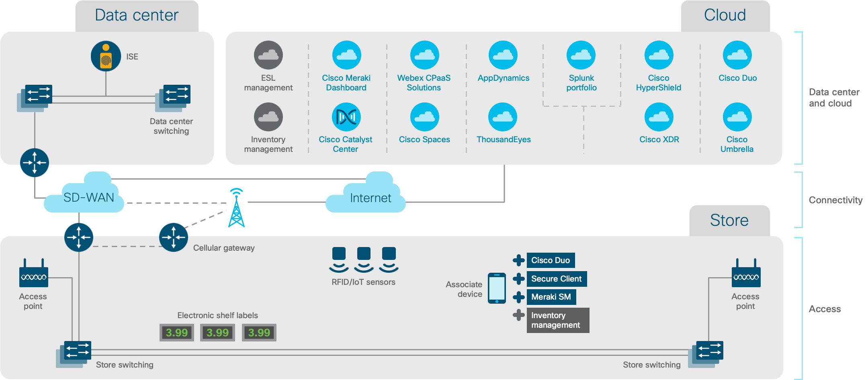Click the first 3.99 electronic shelf label
868x380 pixels.
coord(177,333)
